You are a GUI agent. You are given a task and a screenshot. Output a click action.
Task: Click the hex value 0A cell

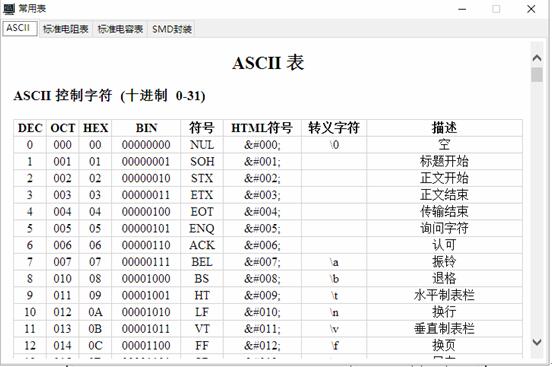tap(95, 312)
